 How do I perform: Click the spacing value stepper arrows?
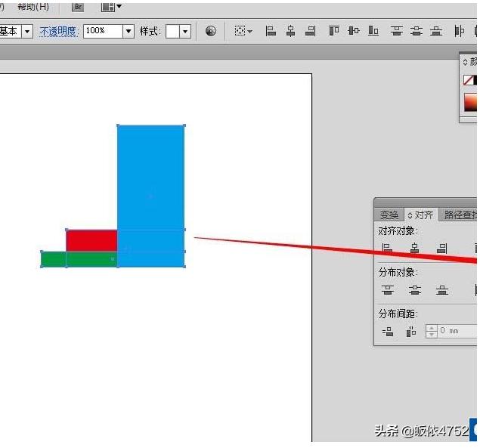(432, 332)
